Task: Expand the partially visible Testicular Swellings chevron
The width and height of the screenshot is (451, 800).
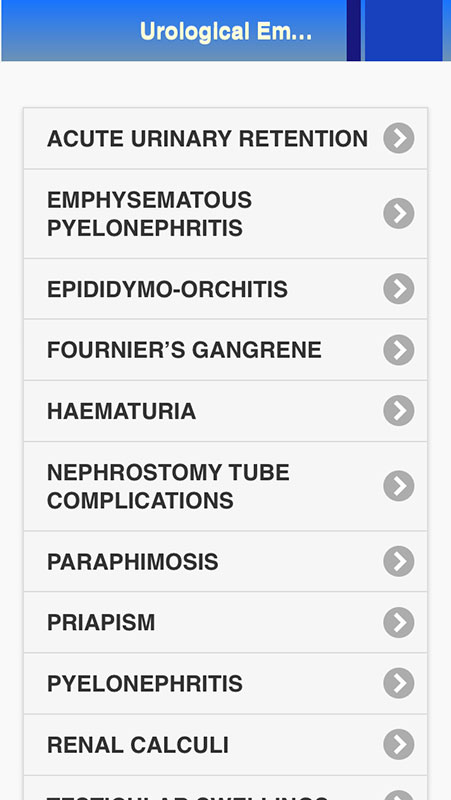Action: coord(398,795)
